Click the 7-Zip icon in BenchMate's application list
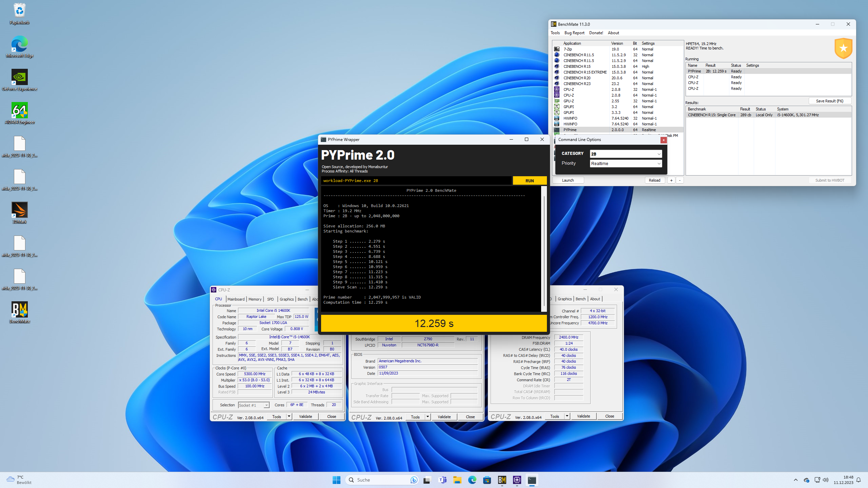The width and height of the screenshot is (868, 488). 556,49
